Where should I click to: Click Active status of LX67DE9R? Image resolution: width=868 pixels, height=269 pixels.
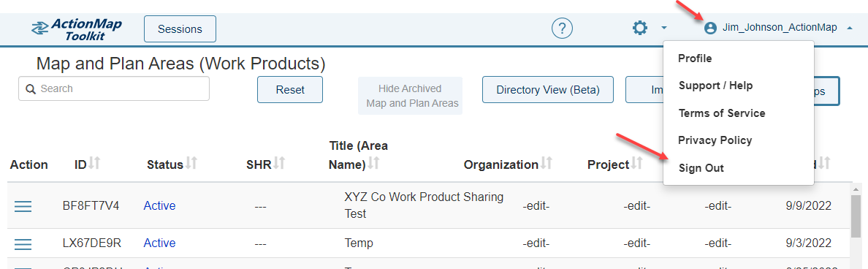(159, 243)
